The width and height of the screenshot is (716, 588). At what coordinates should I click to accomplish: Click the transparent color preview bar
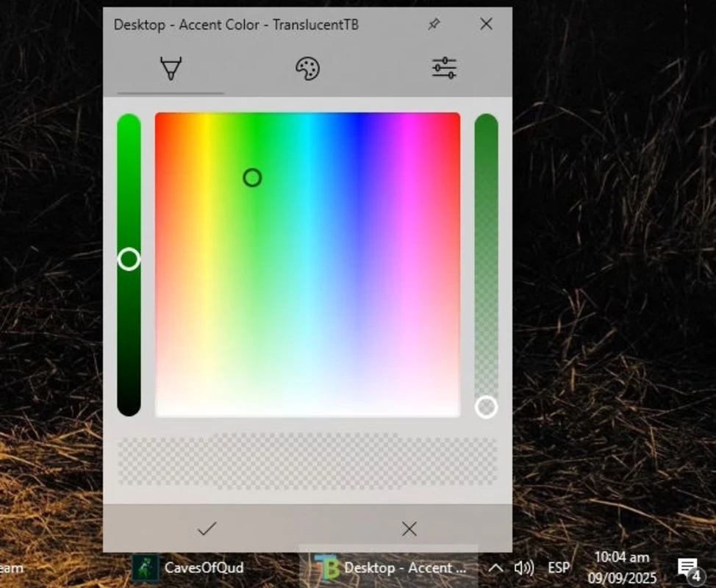[307, 462]
